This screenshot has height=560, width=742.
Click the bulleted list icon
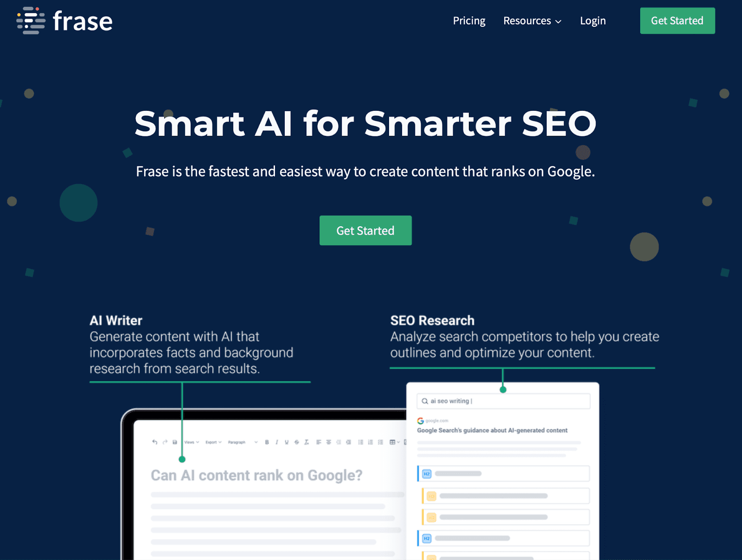pos(361,442)
